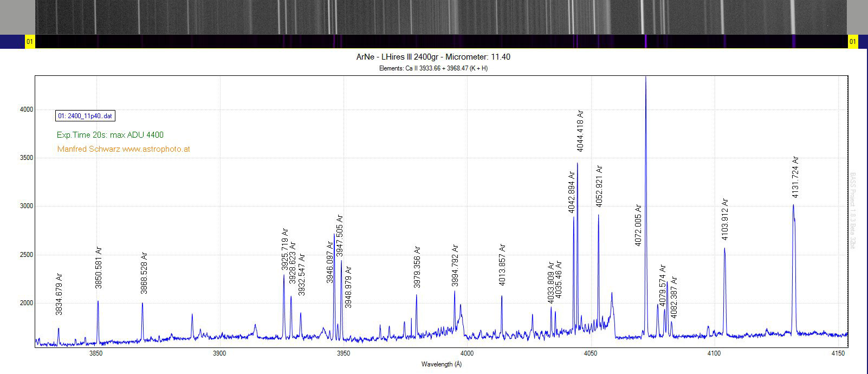
Task: Click the 4052.921 Ar line label
Action: [599, 186]
